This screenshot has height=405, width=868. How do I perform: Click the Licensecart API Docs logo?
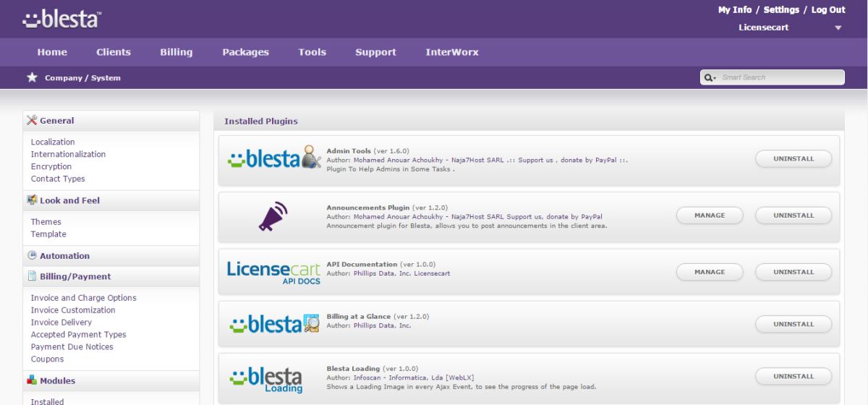[273, 273]
